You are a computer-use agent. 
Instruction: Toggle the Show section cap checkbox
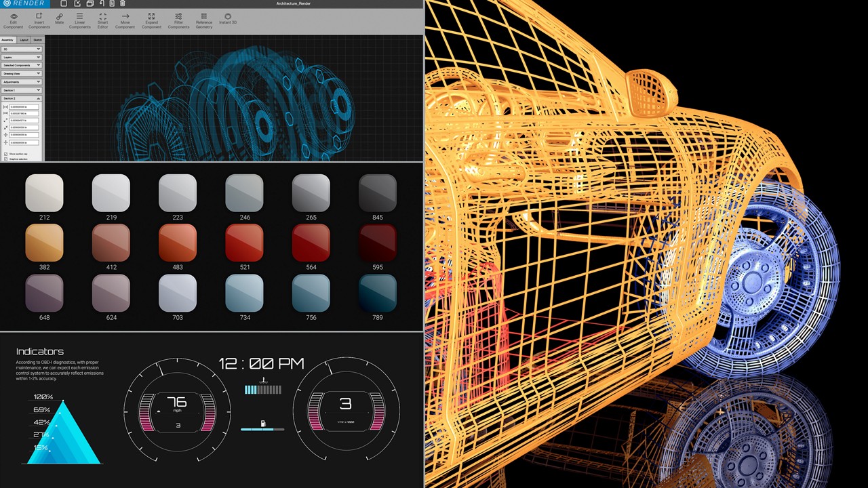click(x=6, y=154)
